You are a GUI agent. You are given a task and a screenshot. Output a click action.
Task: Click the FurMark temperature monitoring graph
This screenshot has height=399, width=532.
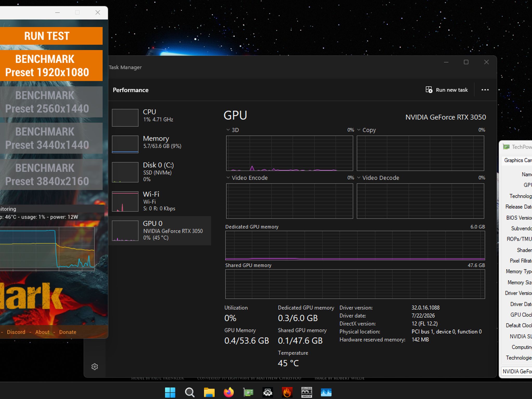(47, 249)
